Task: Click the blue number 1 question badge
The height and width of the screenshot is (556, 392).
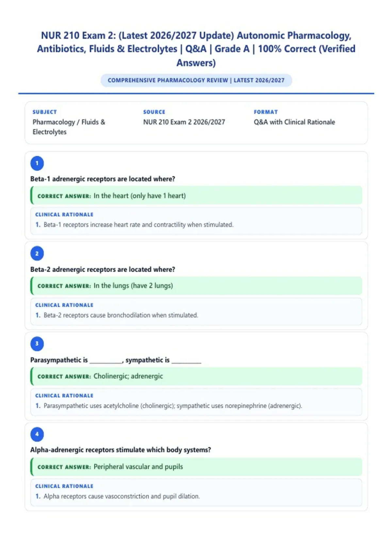Action: tap(37, 163)
